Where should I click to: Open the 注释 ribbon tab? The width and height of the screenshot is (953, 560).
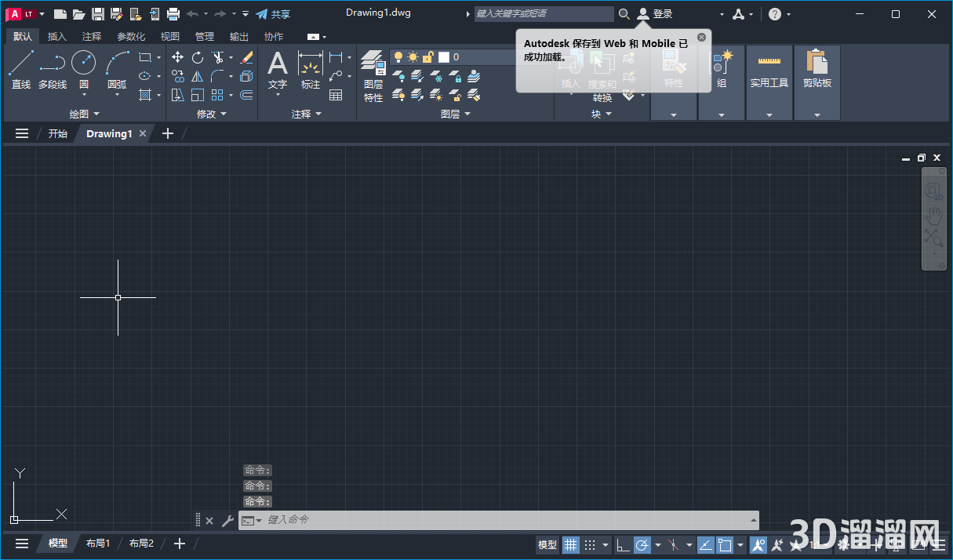92,37
